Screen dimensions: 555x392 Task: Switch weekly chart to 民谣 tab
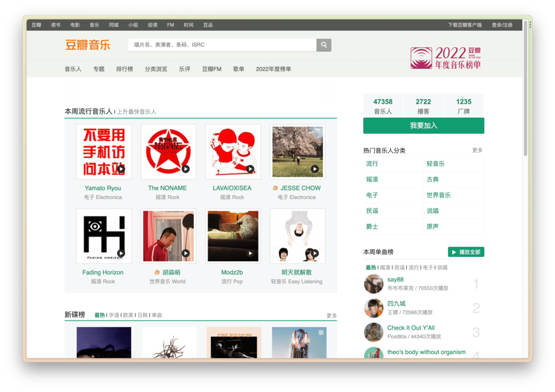click(x=399, y=267)
